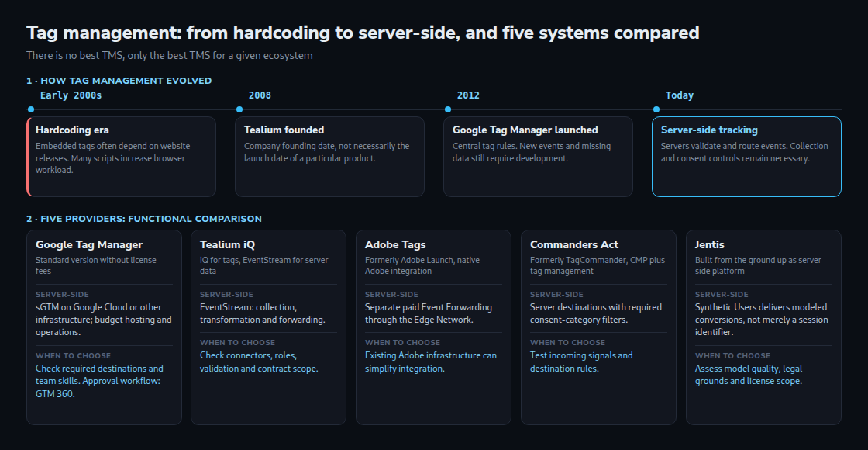This screenshot has width=868, height=450.
Task: Click 'Servers validate and route events' description
Action: 745,152
